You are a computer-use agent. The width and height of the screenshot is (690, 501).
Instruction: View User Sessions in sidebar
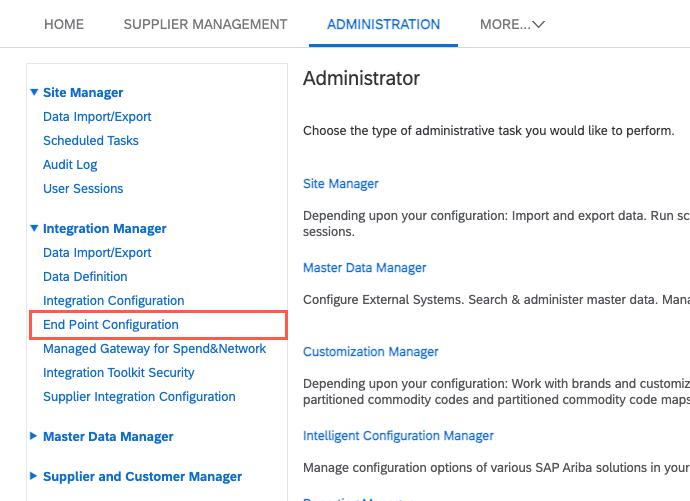pyautogui.click(x=83, y=189)
